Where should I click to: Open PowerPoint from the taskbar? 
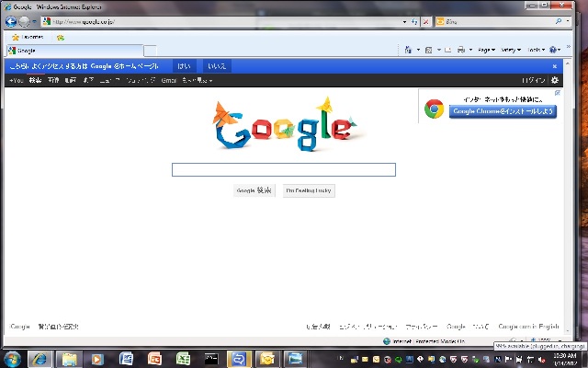[154, 360]
